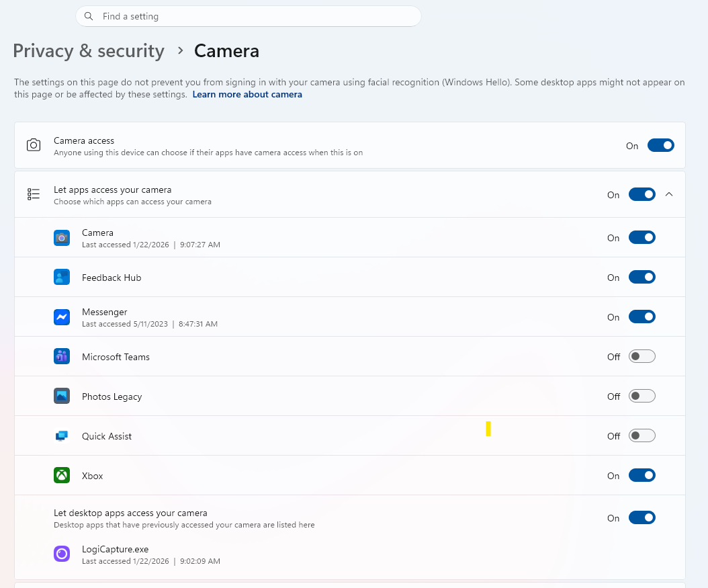Click "Let desktop apps access your camera" heading
This screenshot has height=588, width=708.
pyautogui.click(x=130, y=513)
